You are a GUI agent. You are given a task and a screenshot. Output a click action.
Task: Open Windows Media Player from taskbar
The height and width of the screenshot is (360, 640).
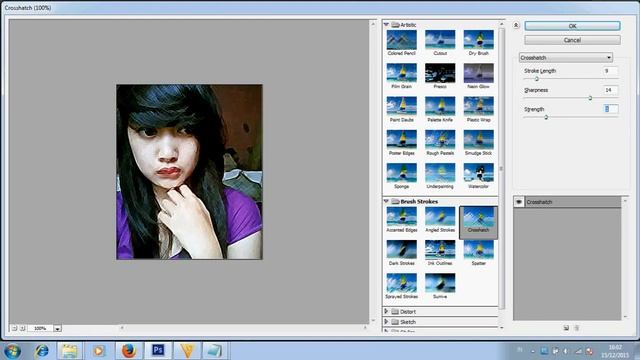[x=99, y=351]
